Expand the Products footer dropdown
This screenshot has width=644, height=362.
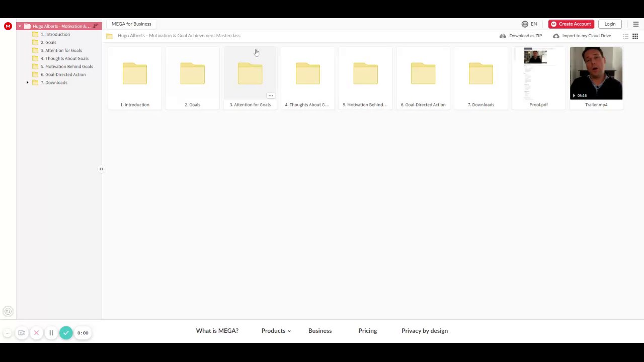(276, 331)
